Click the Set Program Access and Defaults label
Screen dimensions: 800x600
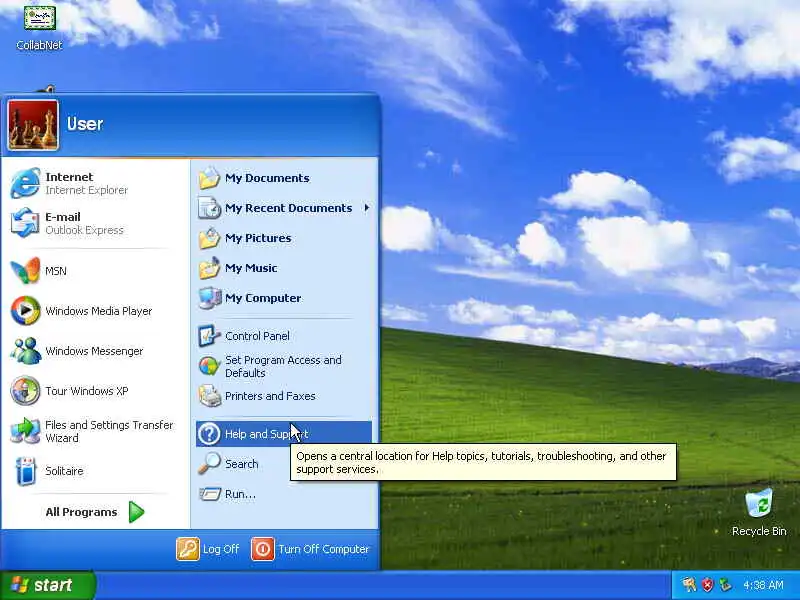coord(283,366)
